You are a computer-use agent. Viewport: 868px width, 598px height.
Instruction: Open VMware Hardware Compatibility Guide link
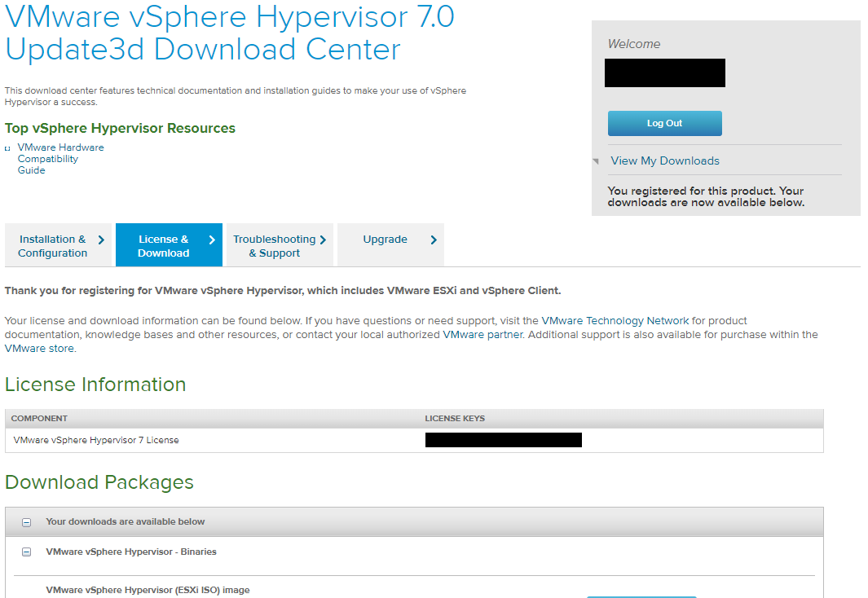60,159
